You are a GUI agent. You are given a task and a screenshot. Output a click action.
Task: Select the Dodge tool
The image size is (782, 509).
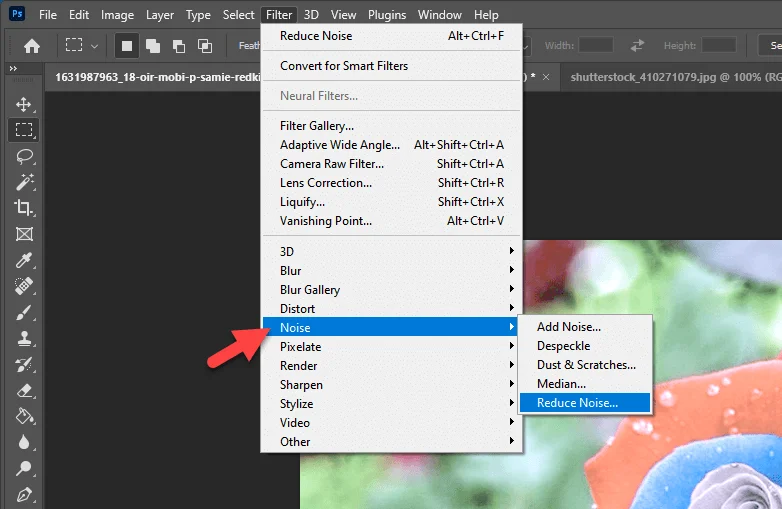point(24,469)
